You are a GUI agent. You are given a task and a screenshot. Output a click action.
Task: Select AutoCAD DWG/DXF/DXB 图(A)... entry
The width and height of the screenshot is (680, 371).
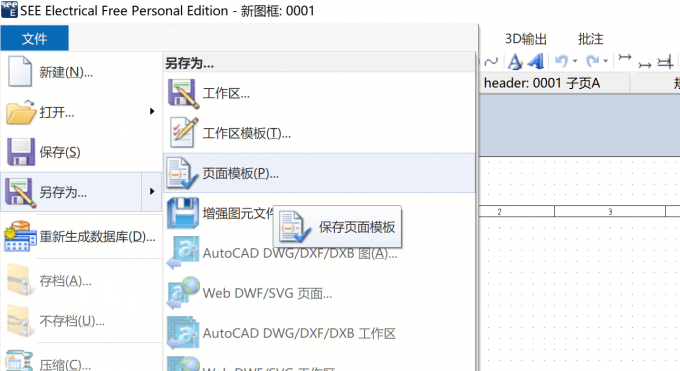(x=300, y=253)
